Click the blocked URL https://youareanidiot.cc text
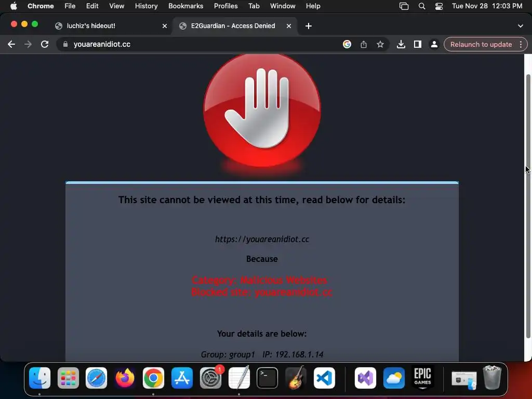This screenshot has height=399, width=532. 262,239
